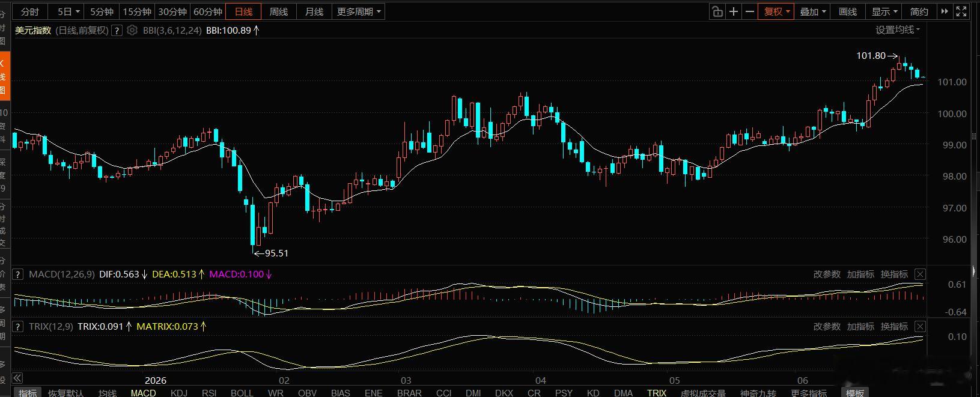Close the MACD indicator panel

920,274
